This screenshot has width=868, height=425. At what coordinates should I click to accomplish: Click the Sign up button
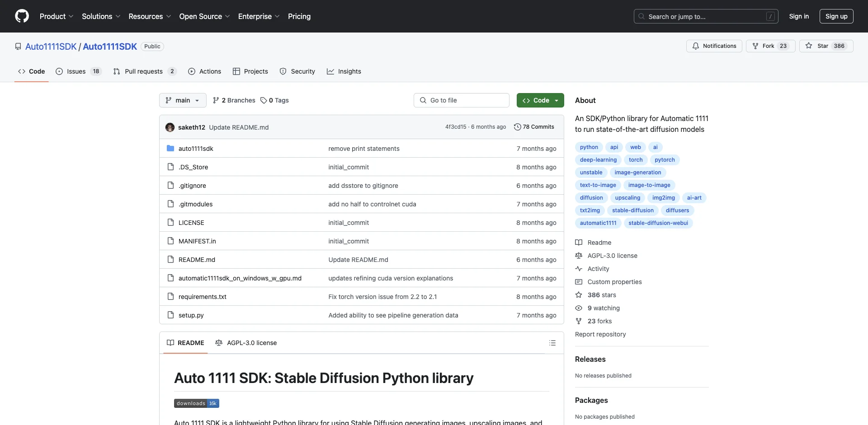click(836, 16)
